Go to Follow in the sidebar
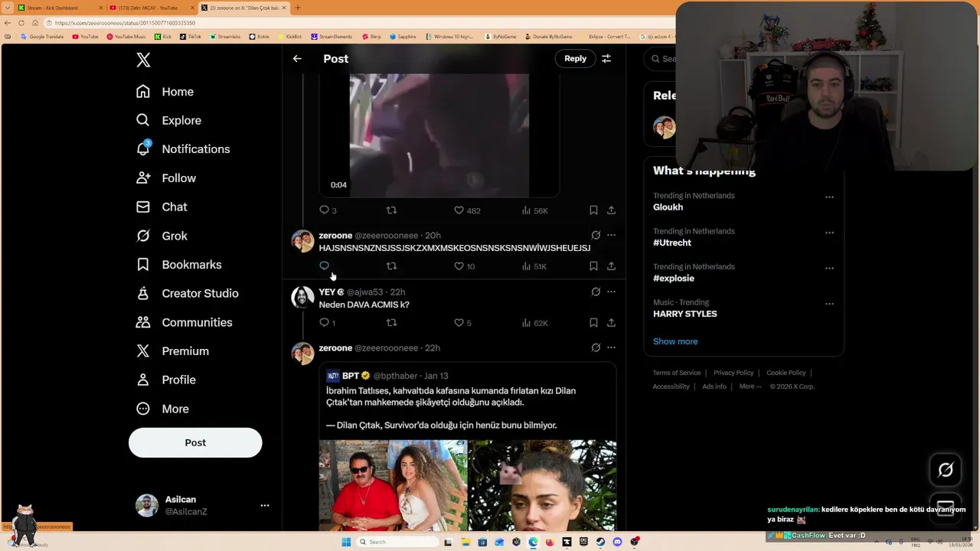The image size is (980, 551). pos(166,178)
